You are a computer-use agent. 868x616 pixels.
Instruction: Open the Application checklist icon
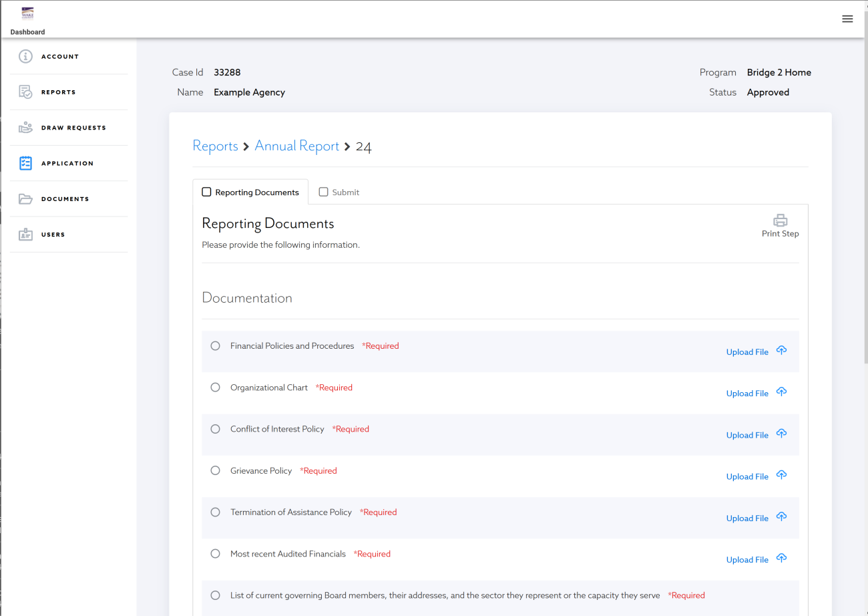click(25, 163)
